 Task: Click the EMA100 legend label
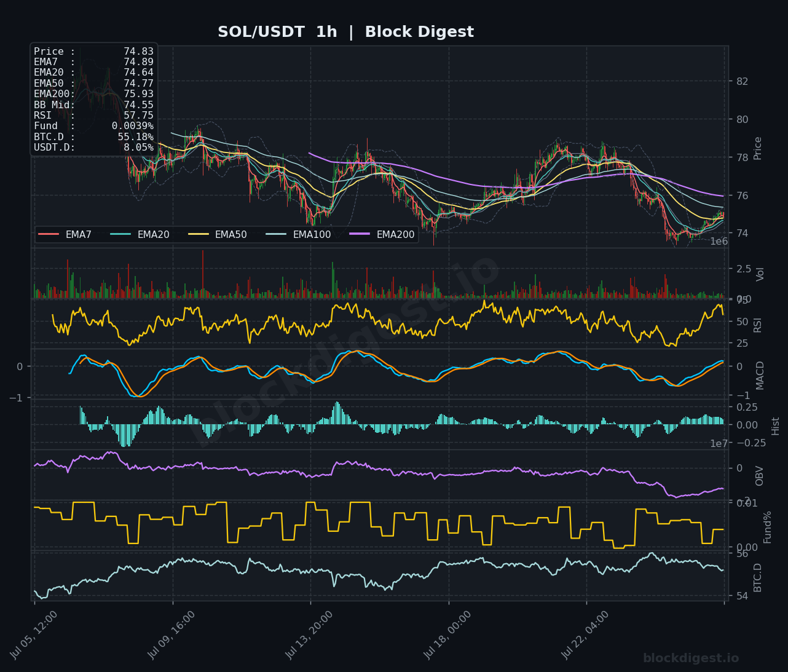click(x=312, y=235)
